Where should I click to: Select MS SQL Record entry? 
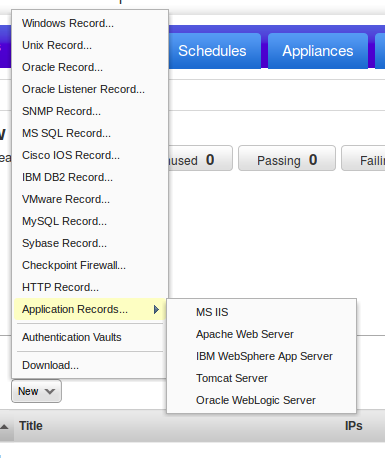click(x=90, y=133)
